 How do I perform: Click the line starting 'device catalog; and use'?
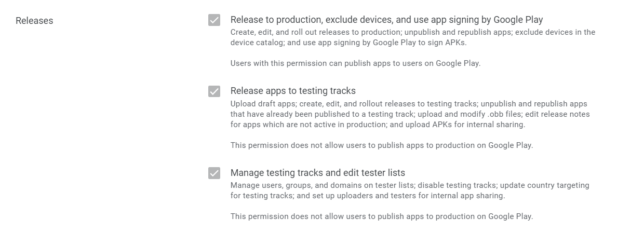click(348, 43)
